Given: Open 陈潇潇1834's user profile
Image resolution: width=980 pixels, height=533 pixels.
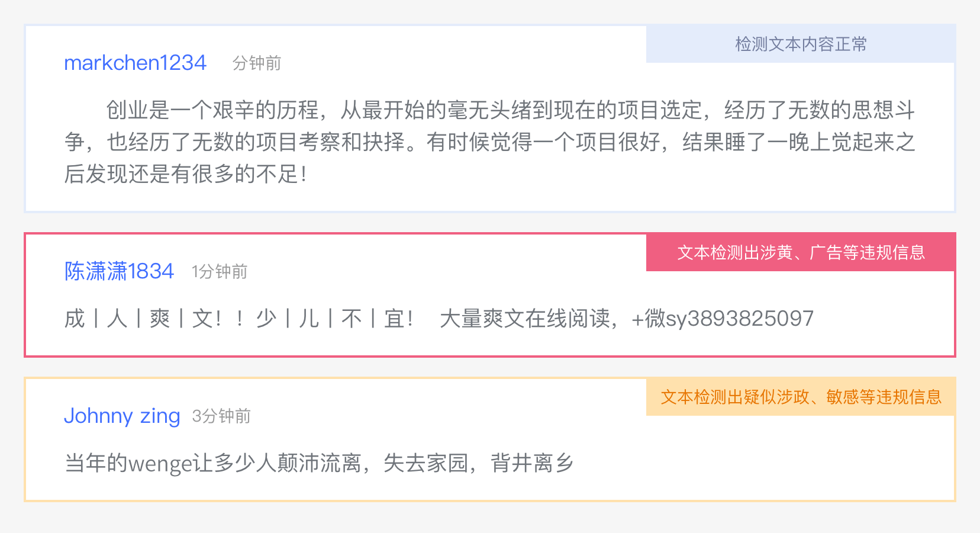Looking at the screenshot, I should coord(119,271).
